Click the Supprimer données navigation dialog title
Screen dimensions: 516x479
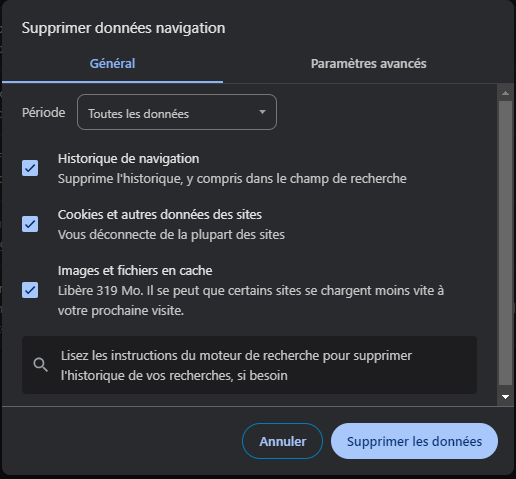tap(123, 28)
